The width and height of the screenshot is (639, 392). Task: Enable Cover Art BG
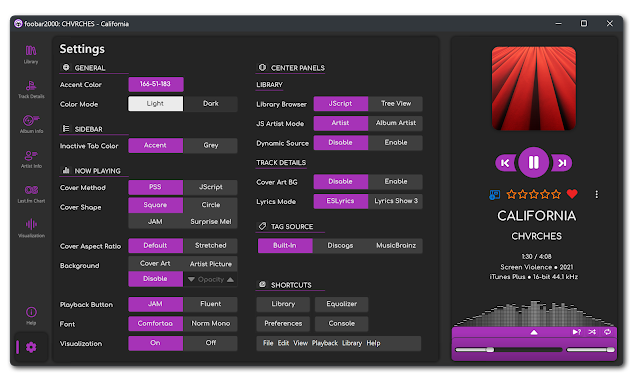click(x=396, y=182)
